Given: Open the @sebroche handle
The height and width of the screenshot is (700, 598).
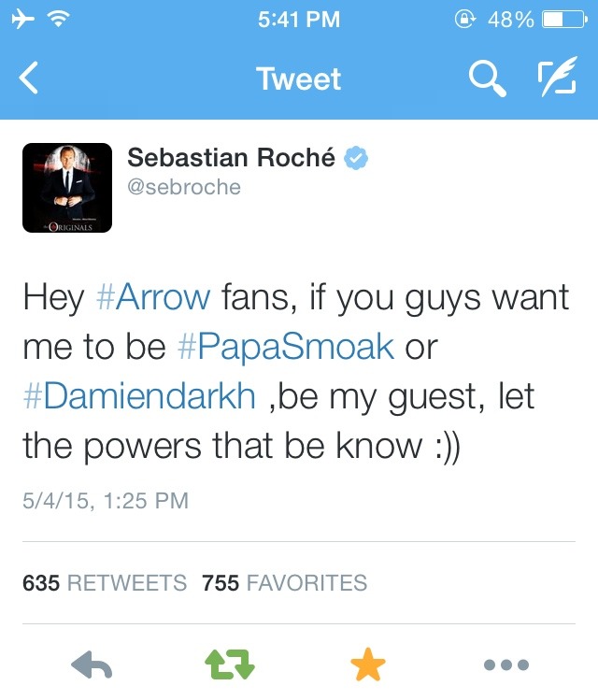Looking at the screenshot, I should pyautogui.click(x=184, y=187).
